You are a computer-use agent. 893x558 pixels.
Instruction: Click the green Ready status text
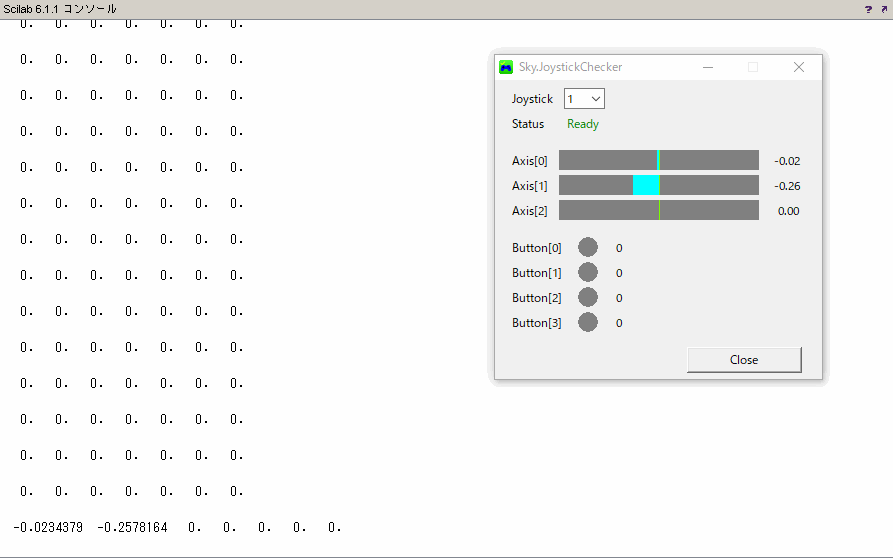(x=583, y=124)
